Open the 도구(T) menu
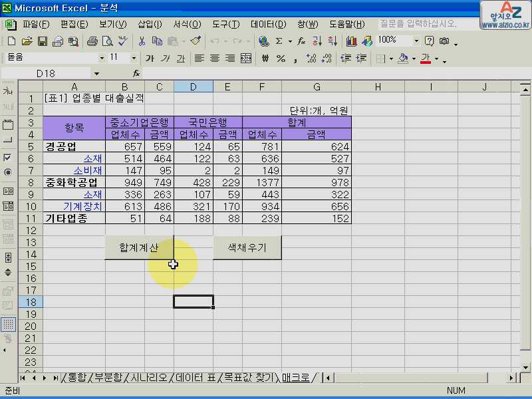 (225, 24)
